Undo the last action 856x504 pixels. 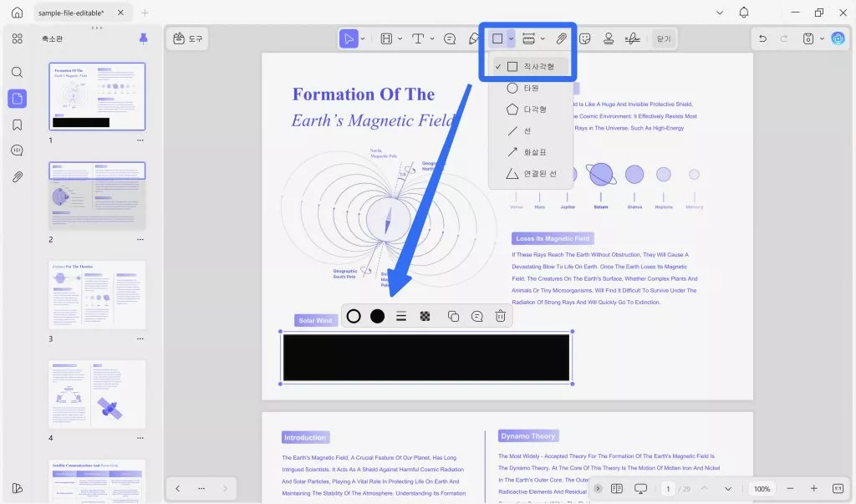(762, 38)
